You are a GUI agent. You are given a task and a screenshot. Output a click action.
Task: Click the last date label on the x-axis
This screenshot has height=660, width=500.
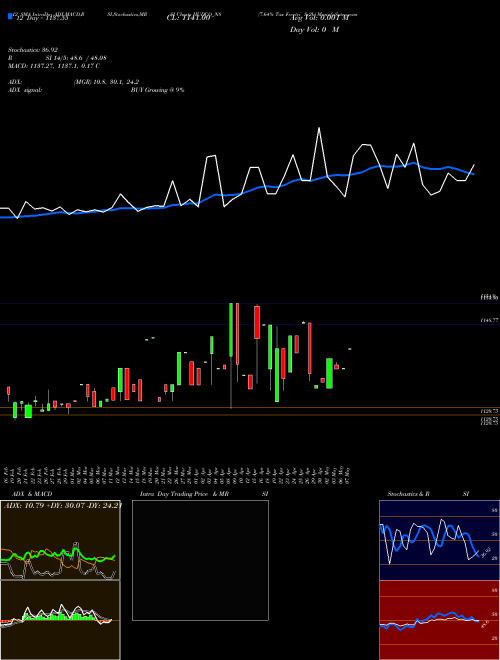pos(348,475)
